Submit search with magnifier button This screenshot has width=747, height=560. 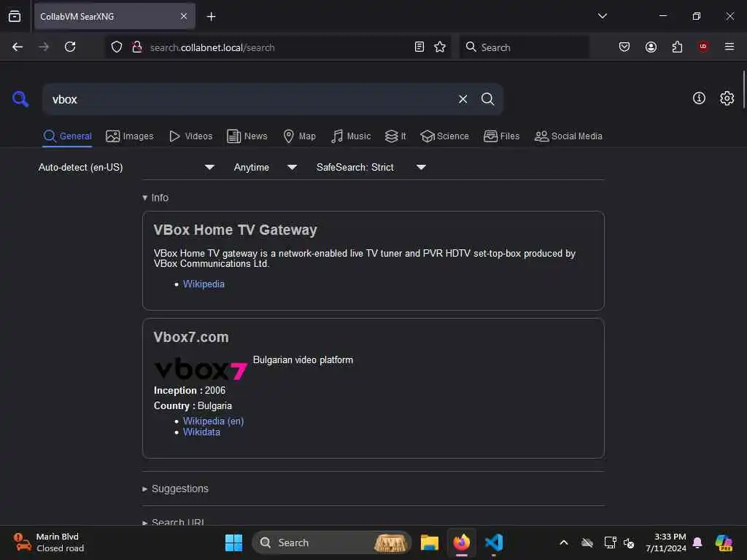487,99
